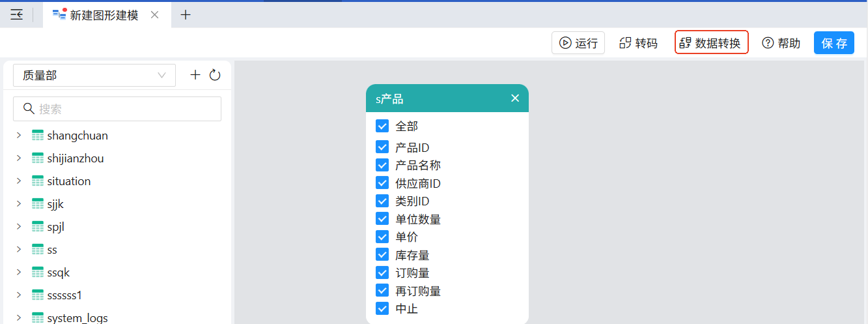Click the table icon next to shangchuan
This screenshot has height=324, width=868.
pos(38,136)
